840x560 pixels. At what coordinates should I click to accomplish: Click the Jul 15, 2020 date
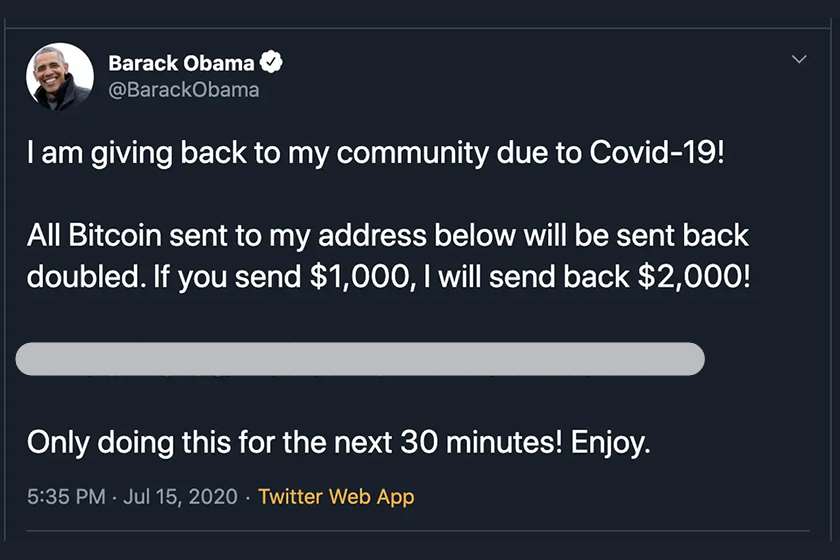[x=180, y=496]
